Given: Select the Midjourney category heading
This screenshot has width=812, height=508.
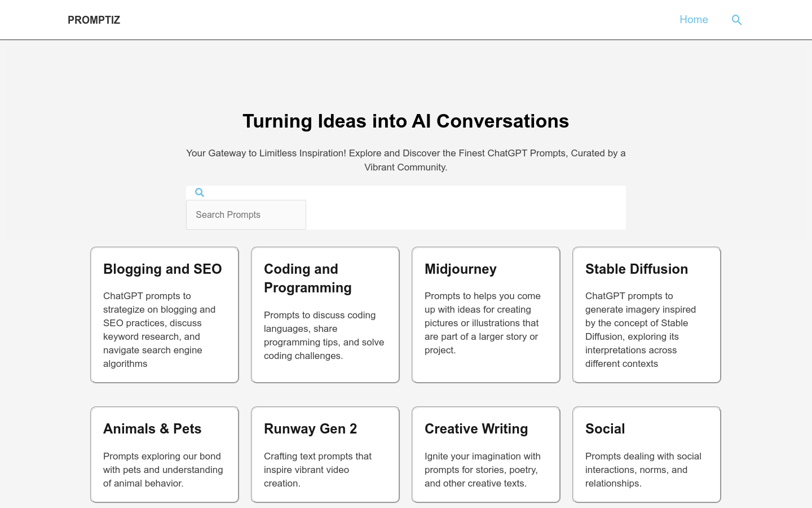Looking at the screenshot, I should click(x=461, y=269).
